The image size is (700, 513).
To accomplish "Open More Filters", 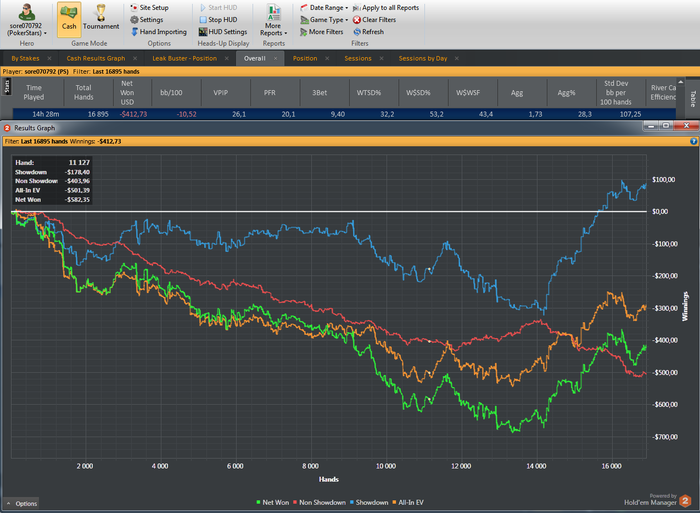I will [321, 32].
